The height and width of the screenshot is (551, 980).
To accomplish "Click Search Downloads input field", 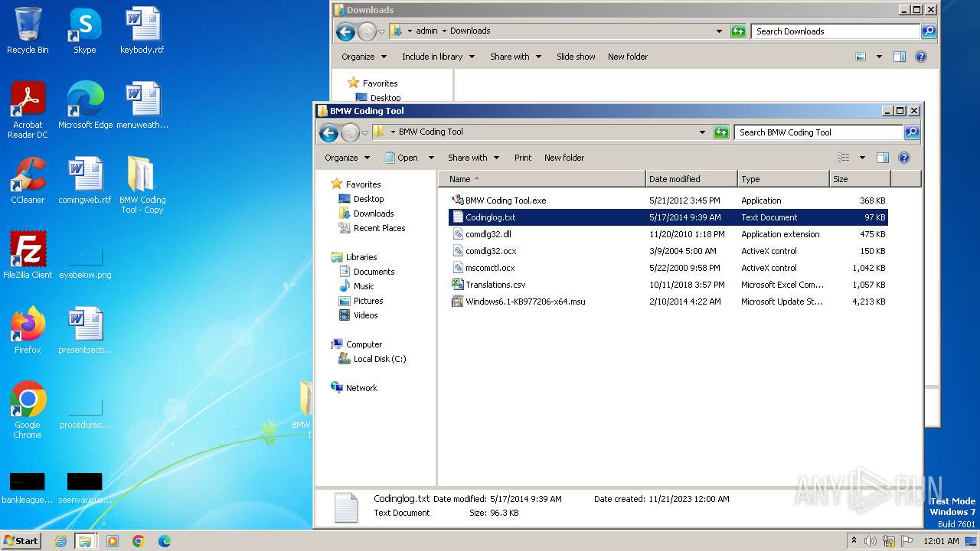I will (x=835, y=31).
